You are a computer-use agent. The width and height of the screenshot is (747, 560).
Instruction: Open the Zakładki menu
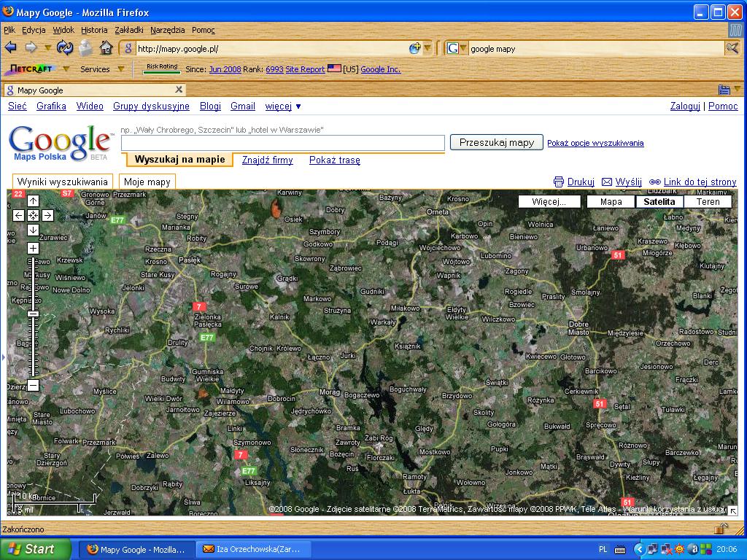(x=129, y=30)
